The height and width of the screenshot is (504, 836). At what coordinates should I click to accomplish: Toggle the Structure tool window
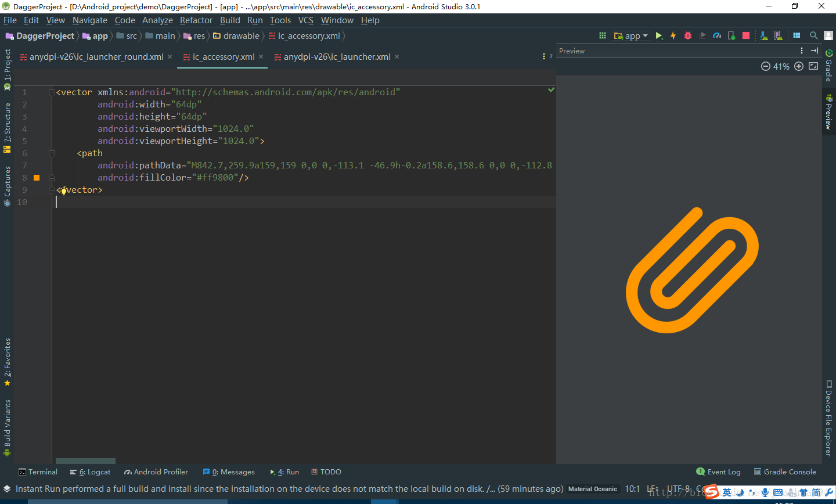tap(7, 128)
